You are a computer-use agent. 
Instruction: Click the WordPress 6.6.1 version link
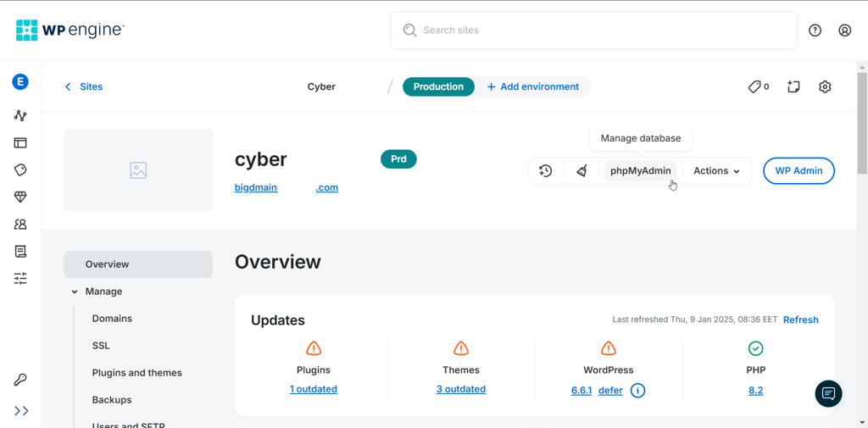coord(581,391)
